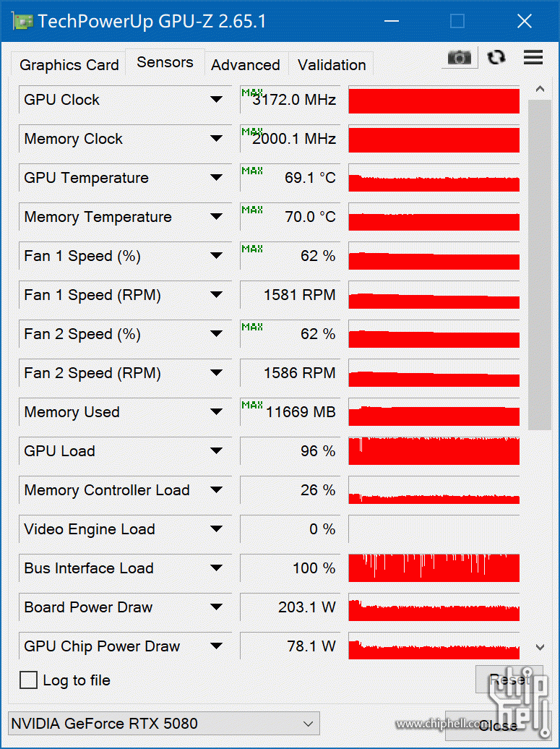
Task: Minimize the GPU-Z window
Action: (x=391, y=21)
